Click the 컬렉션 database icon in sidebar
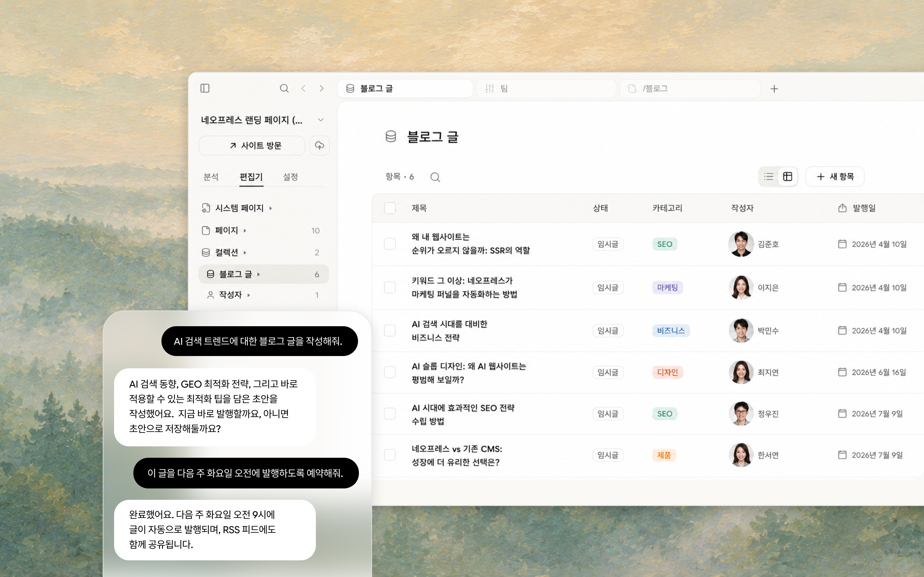 [206, 252]
